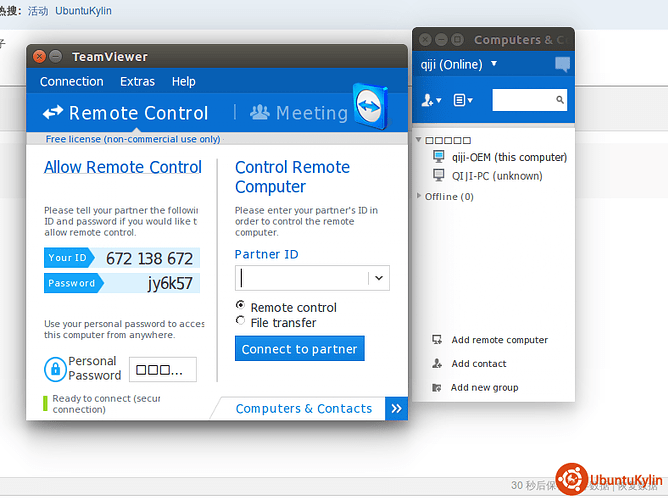Select the File transfer radio button
This screenshot has width=668, height=500.
click(x=240, y=321)
